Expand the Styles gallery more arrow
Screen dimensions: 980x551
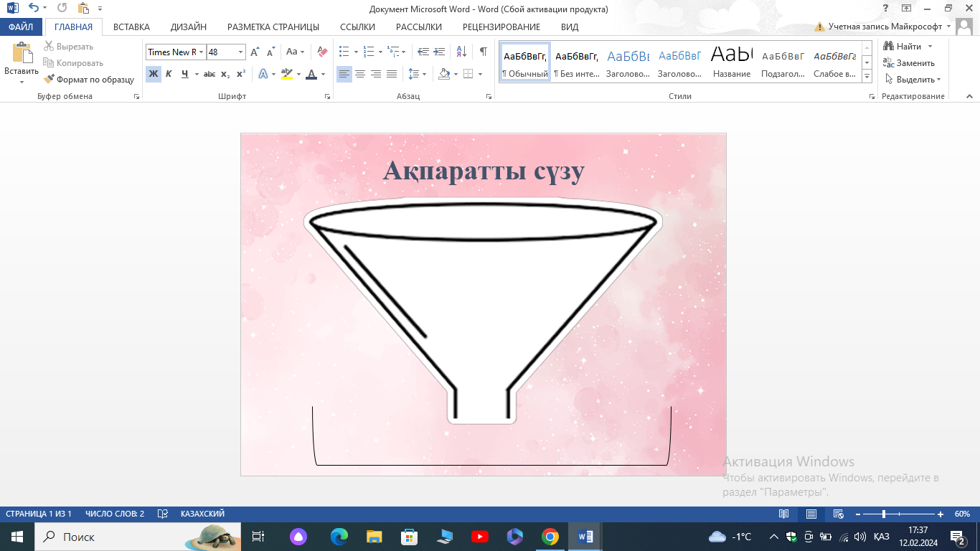coord(867,77)
